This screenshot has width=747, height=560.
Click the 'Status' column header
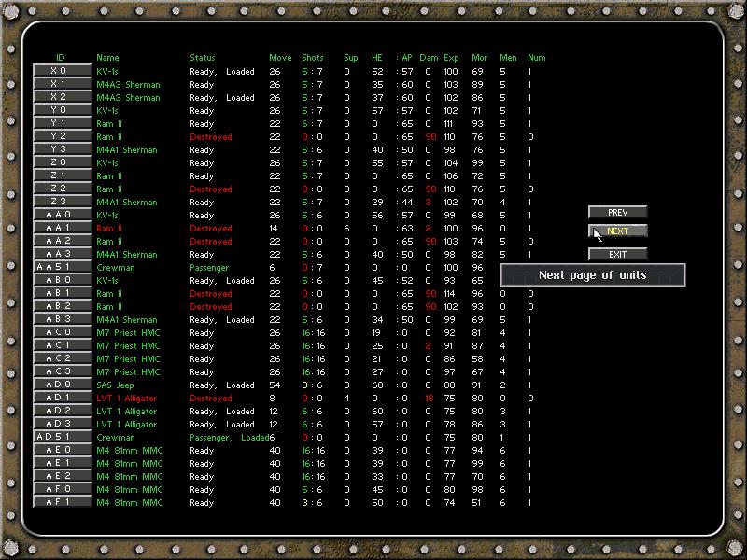pos(203,58)
